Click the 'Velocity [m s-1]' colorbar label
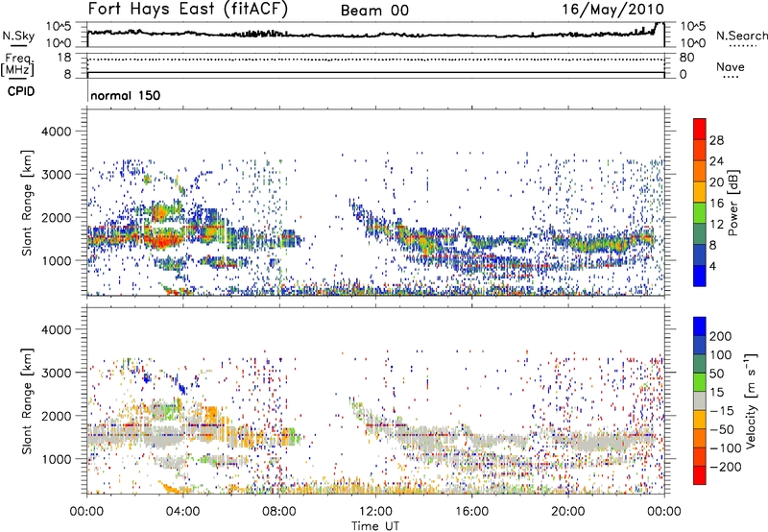 (x=751, y=400)
